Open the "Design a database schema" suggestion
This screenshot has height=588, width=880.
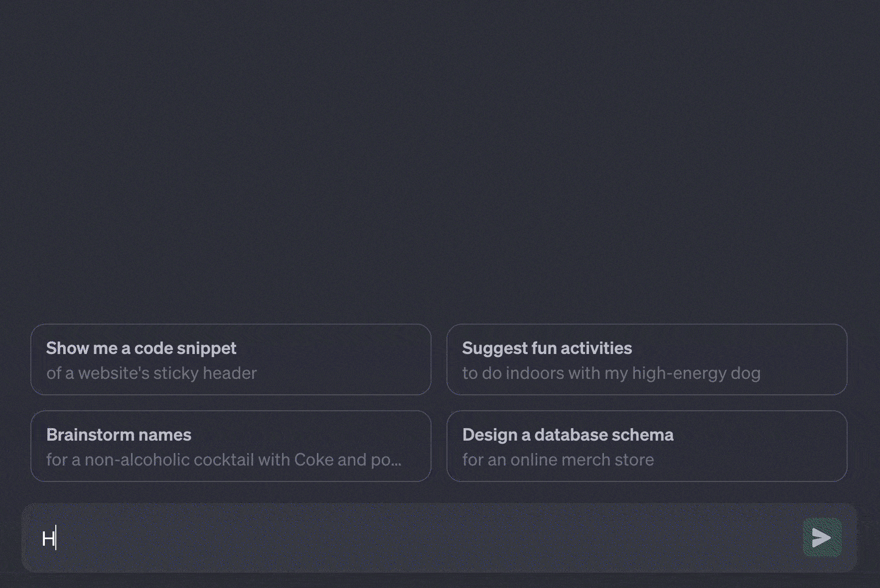tap(646, 446)
